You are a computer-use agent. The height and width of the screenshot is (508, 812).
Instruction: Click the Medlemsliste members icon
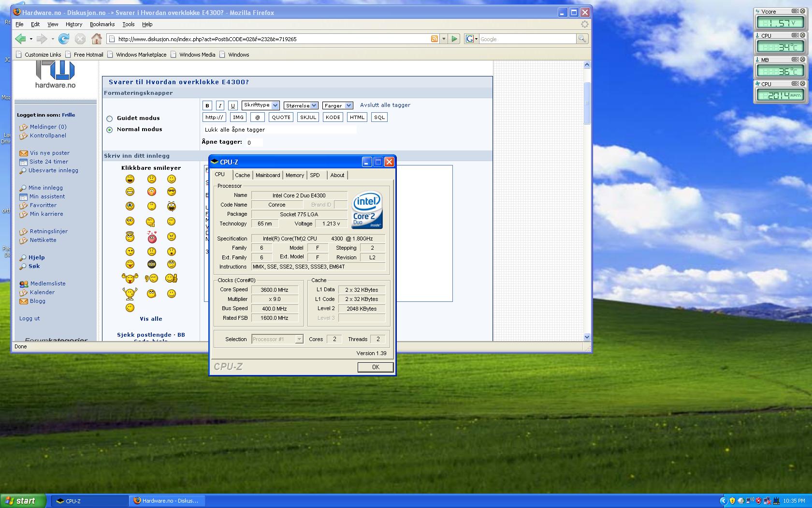[x=24, y=284]
